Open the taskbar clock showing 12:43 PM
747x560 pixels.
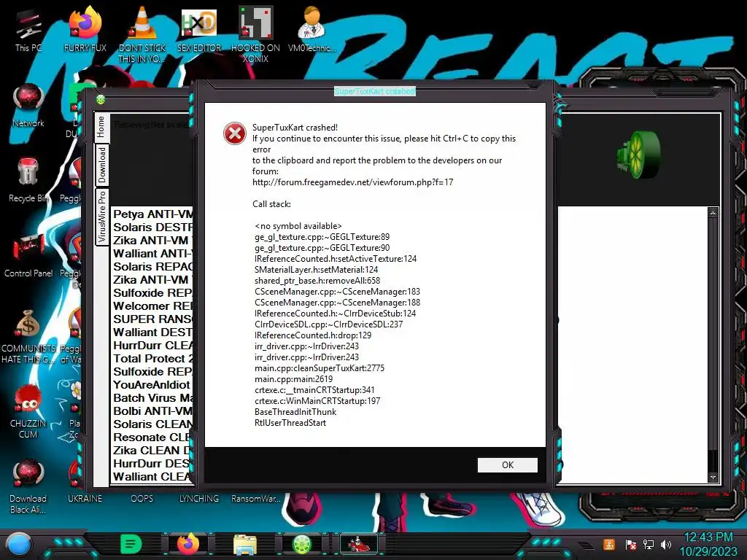[708, 544]
